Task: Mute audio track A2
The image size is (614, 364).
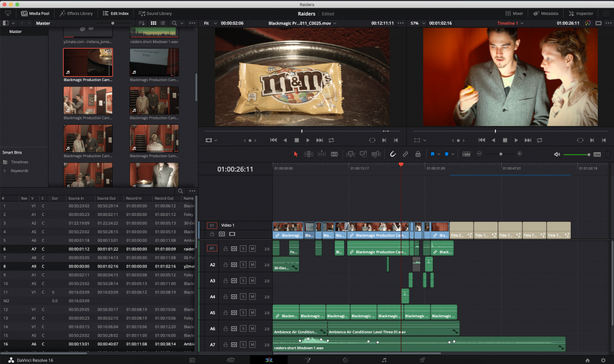Action: (x=252, y=264)
